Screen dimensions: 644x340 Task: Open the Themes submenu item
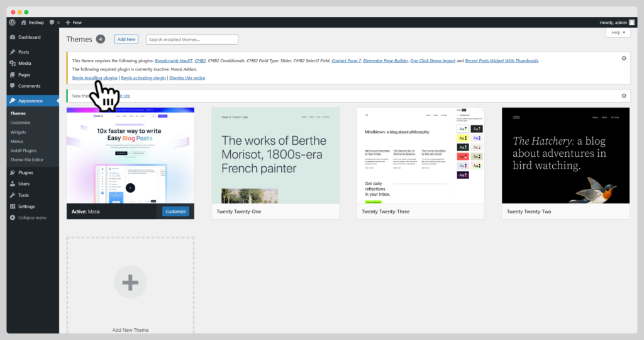[18, 113]
